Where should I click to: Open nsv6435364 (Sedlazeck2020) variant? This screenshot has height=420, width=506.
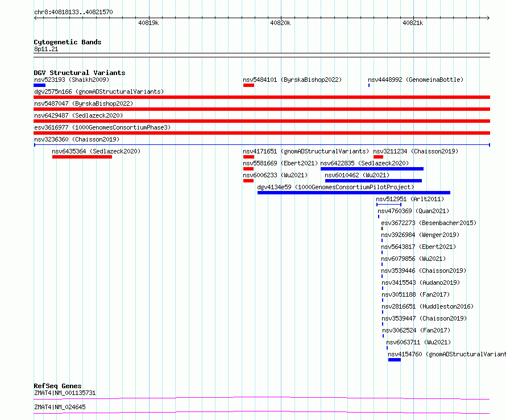(96, 151)
